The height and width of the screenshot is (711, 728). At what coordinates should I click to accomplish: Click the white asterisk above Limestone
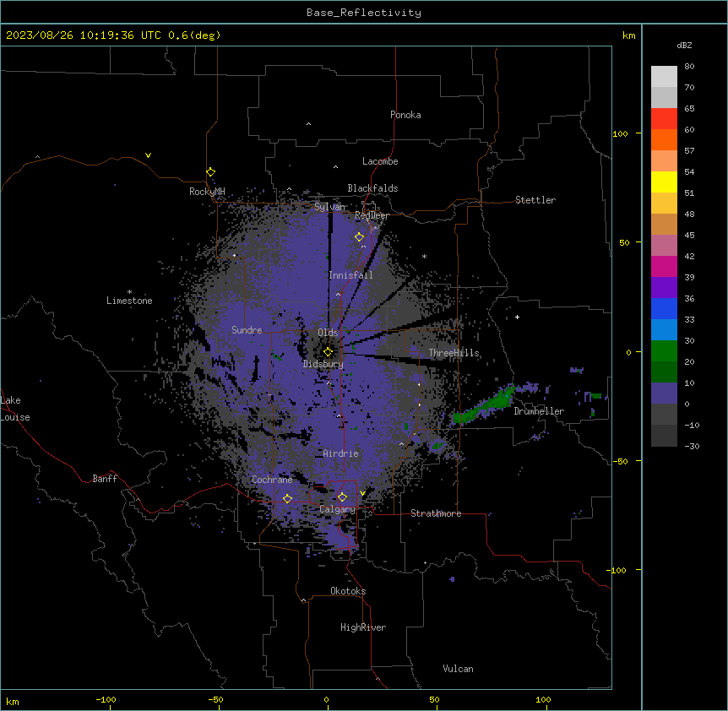point(129,292)
